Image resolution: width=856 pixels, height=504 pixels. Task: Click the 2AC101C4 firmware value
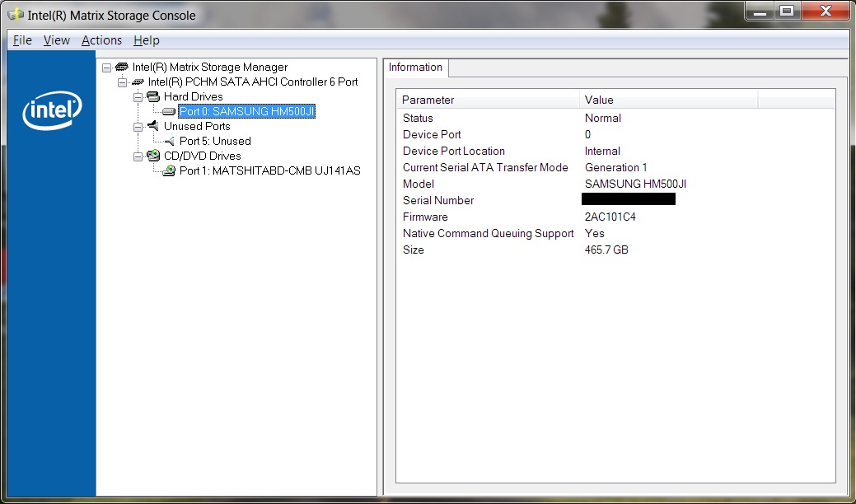pos(610,217)
